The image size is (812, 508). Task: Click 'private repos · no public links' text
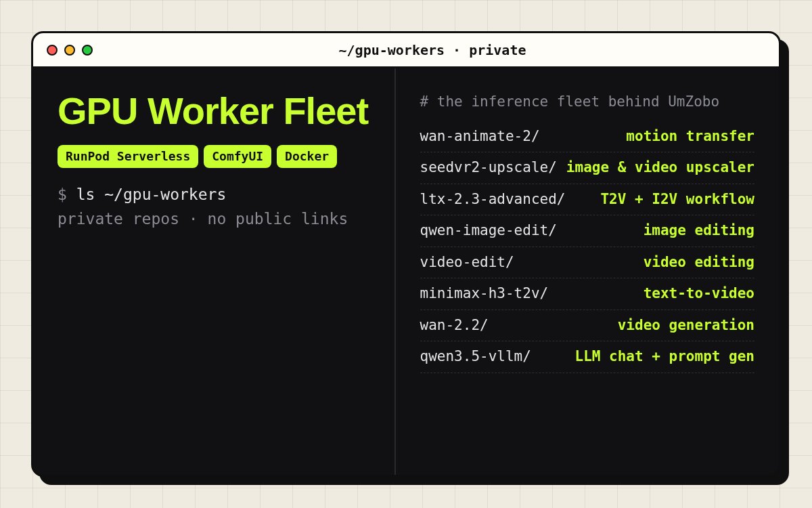pyautogui.click(x=202, y=219)
